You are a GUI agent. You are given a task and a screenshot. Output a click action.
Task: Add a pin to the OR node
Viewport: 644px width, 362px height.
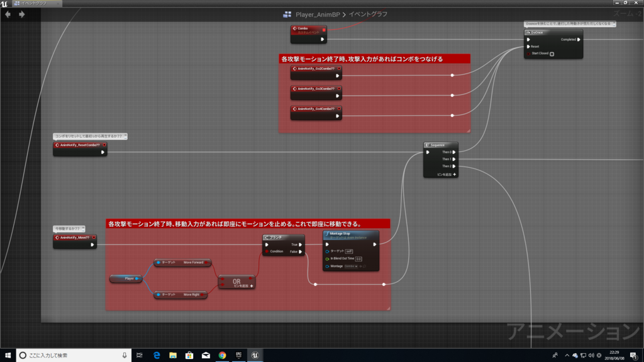tap(243, 286)
